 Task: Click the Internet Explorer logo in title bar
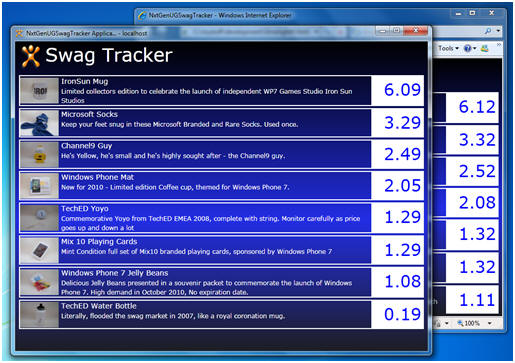pyautogui.click(x=142, y=15)
